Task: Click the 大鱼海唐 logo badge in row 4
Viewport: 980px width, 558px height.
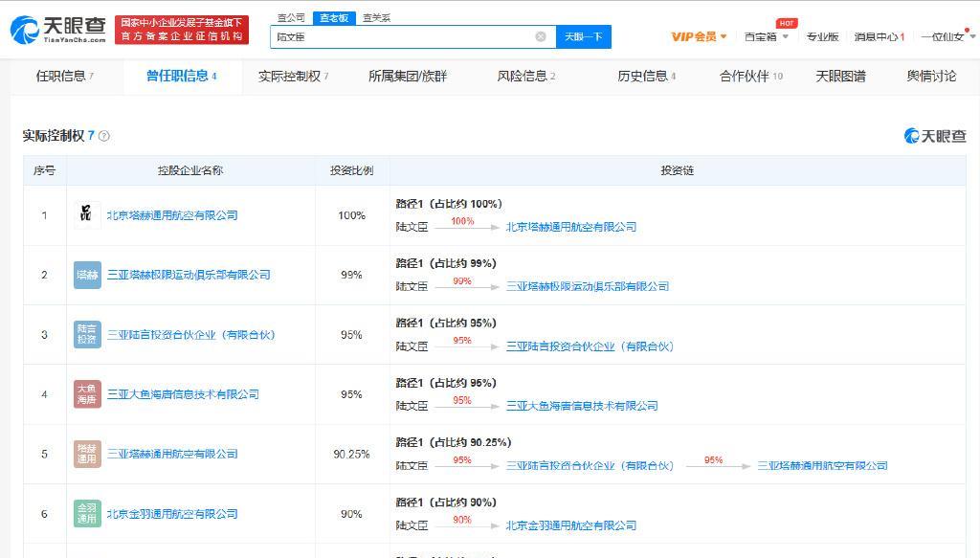Action: [87, 394]
